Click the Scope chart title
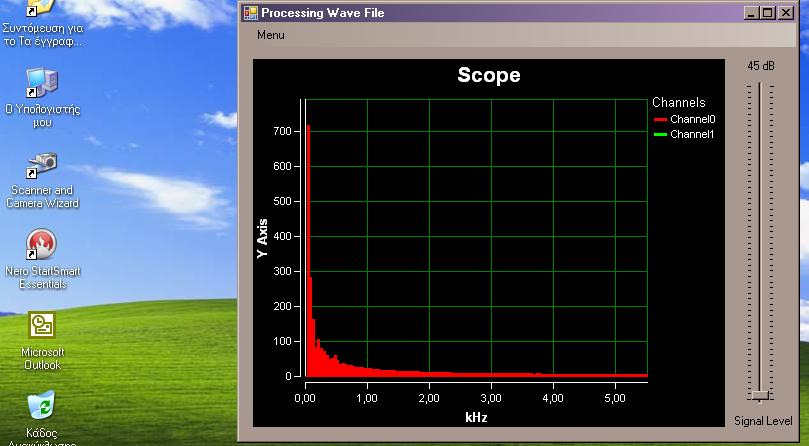Viewport: 809px width, 446px height. [x=489, y=75]
